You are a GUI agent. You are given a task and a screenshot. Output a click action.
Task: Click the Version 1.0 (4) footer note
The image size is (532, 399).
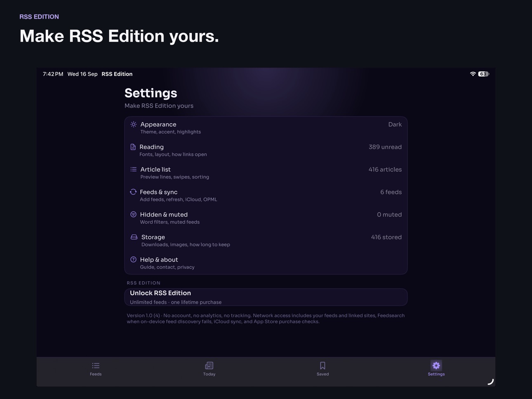point(266,319)
